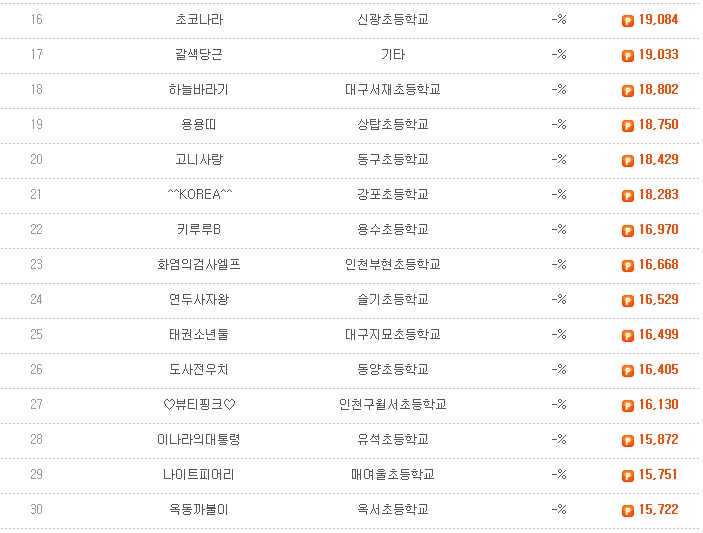Click the orange point icon beside 18,750
This screenshot has height=533, width=703.
pyautogui.click(x=628, y=126)
